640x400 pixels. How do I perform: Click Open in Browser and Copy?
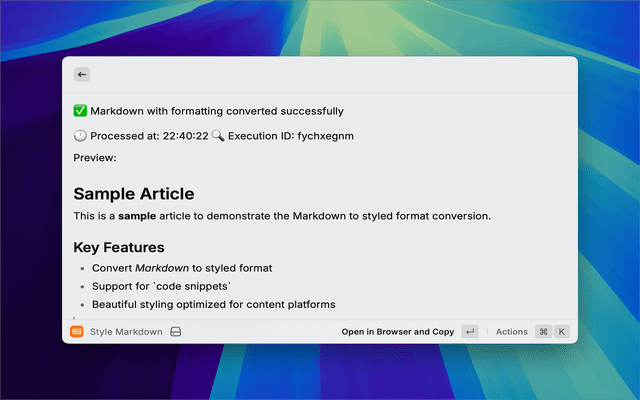click(397, 331)
